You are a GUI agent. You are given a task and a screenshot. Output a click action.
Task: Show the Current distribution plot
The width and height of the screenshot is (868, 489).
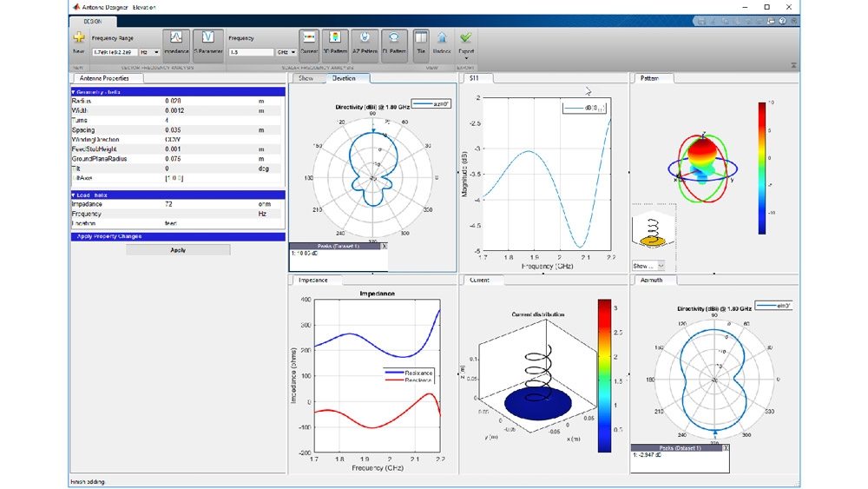309,42
